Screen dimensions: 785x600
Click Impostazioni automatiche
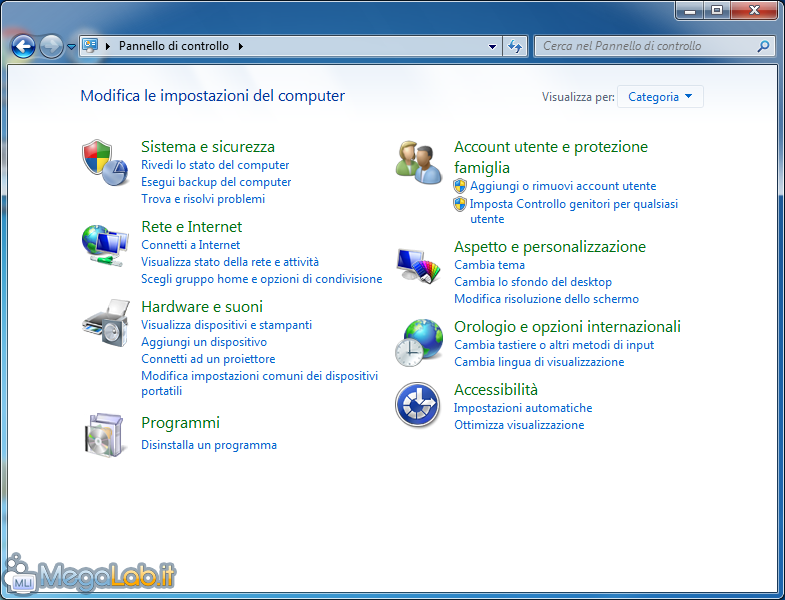click(523, 408)
